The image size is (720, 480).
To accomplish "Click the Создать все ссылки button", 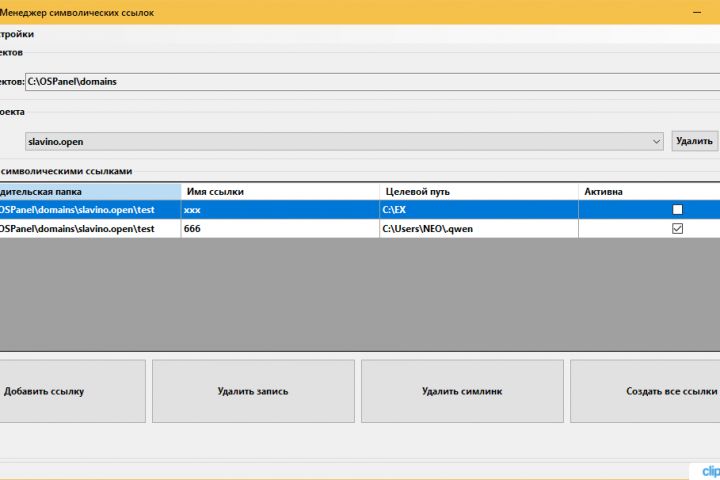I will tap(645, 391).
